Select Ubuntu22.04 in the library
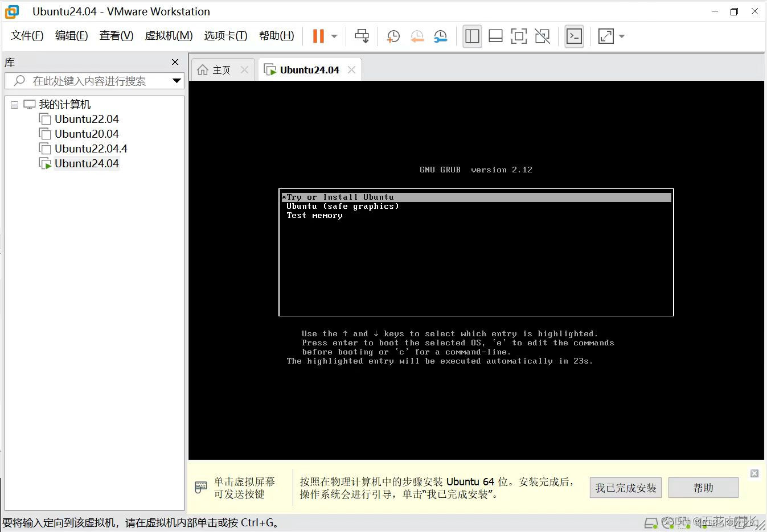Image resolution: width=767 pixels, height=532 pixels. coord(87,119)
